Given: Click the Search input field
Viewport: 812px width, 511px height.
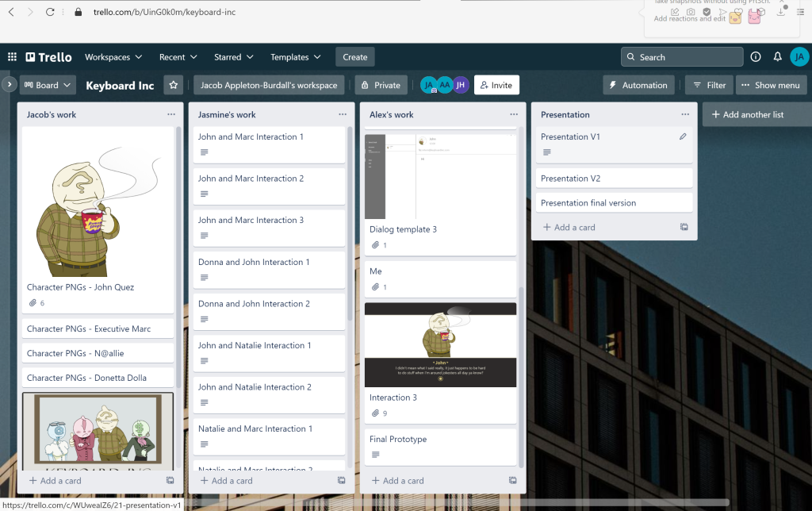Looking at the screenshot, I should [x=682, y=57].
